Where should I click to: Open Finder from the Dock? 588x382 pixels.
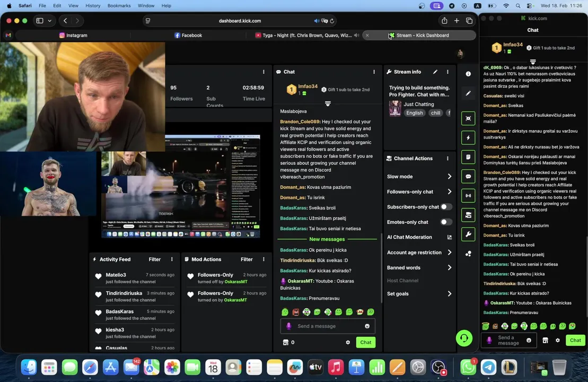(29, 367)
